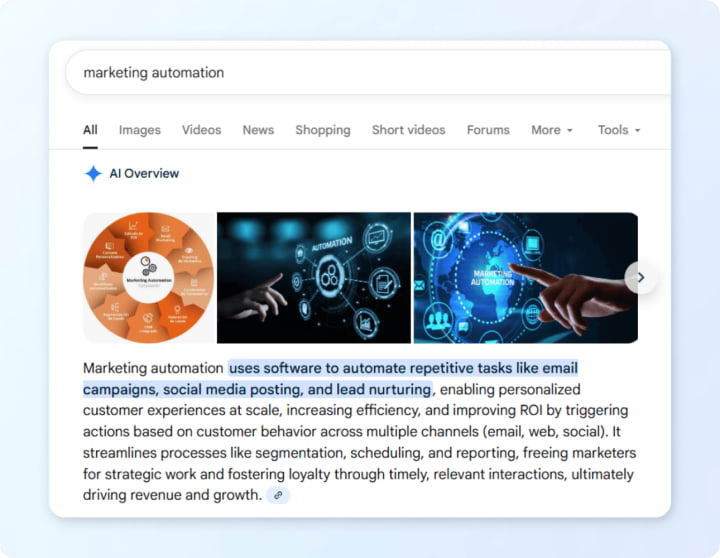Click the marketing automation search field

(368, 73)
